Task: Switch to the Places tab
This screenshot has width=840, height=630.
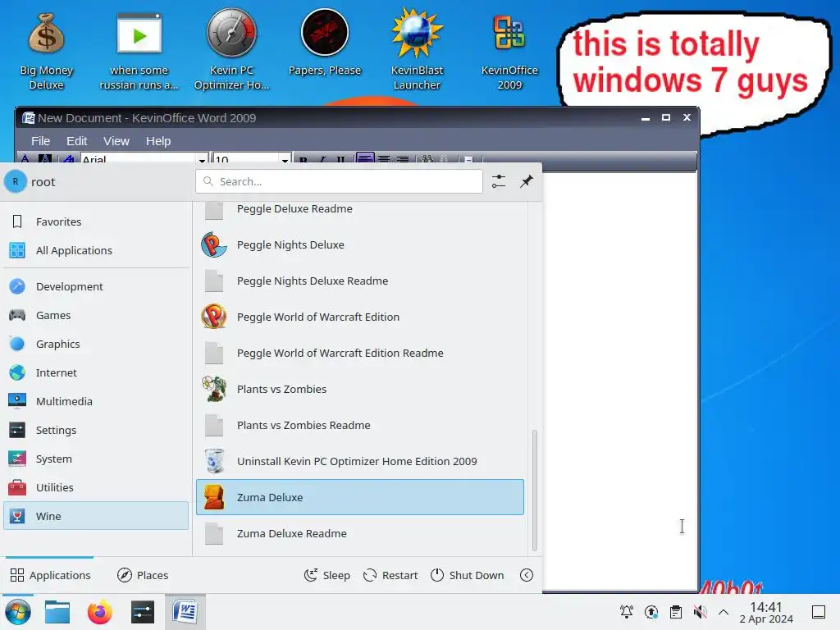Action: 143,575
